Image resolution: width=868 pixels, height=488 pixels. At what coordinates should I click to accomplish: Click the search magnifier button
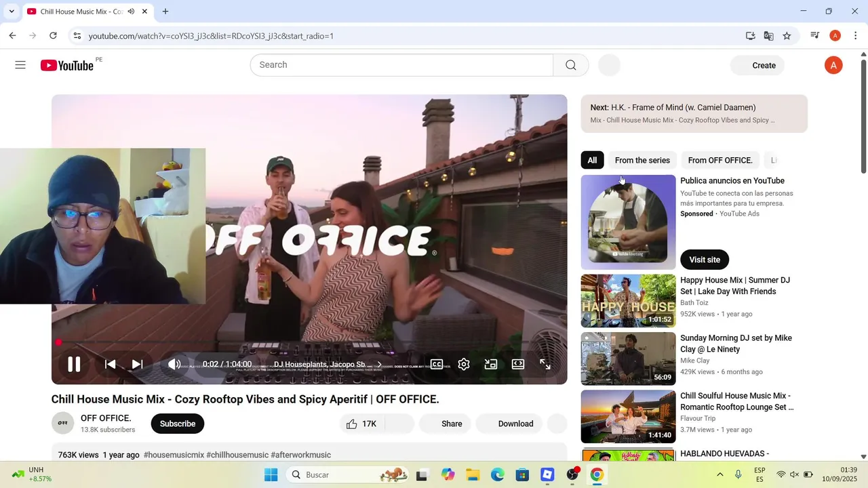pos(571,65)
